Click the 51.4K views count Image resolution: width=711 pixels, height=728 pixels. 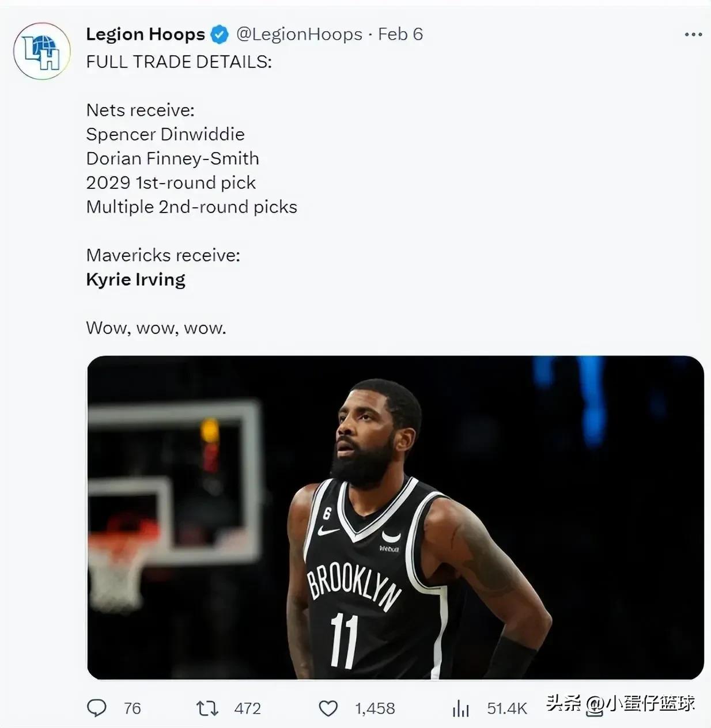pyautogui.click(x=507, y=708)
